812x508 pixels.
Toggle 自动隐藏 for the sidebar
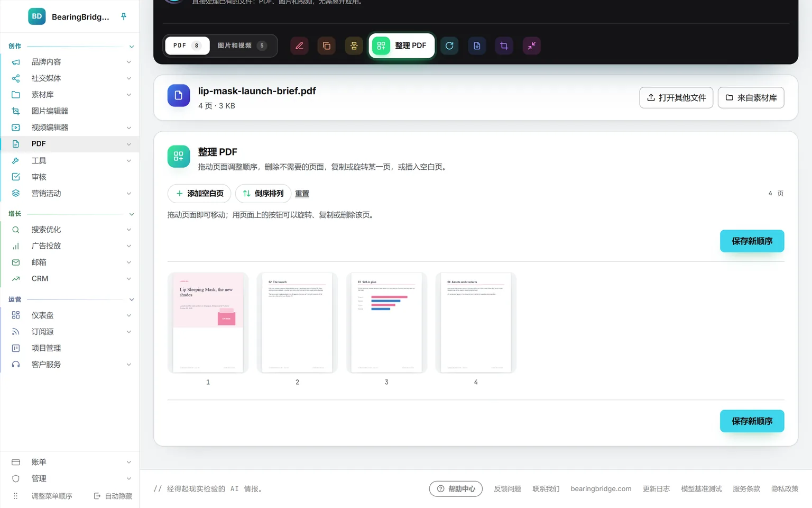113,496
